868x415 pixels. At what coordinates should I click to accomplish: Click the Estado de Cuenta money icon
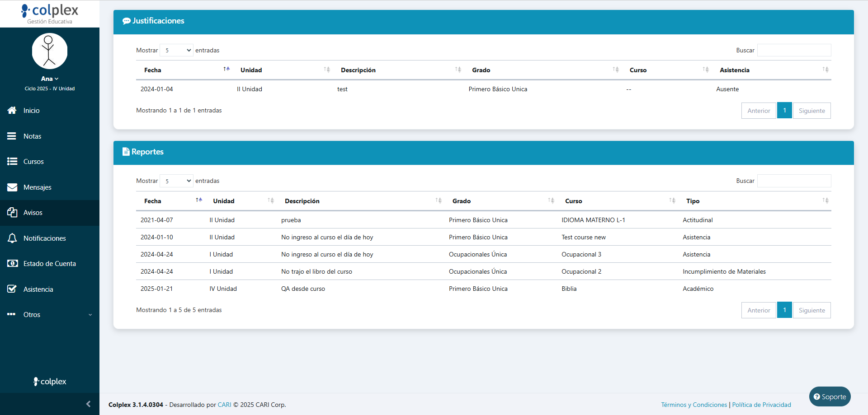point(13,263)
